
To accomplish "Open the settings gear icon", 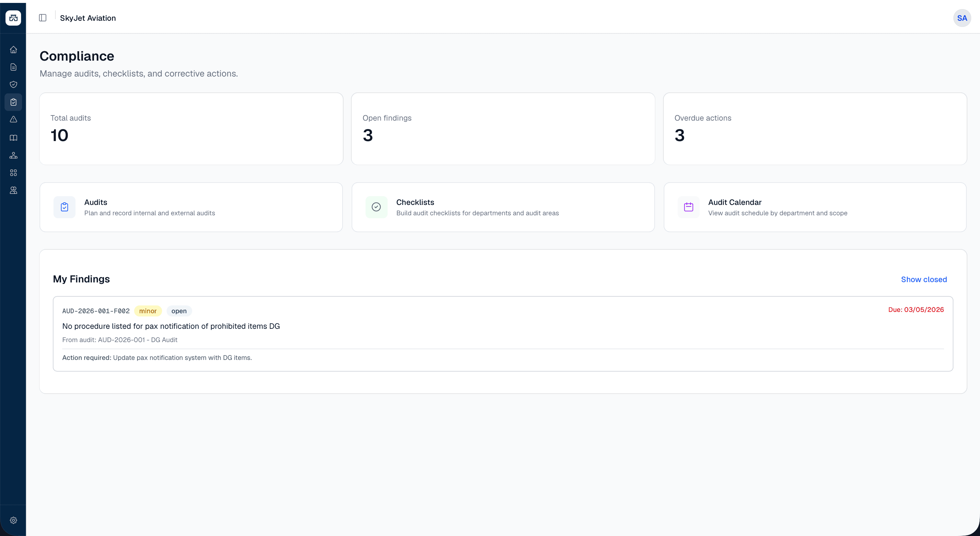I will tap(13, 520).
